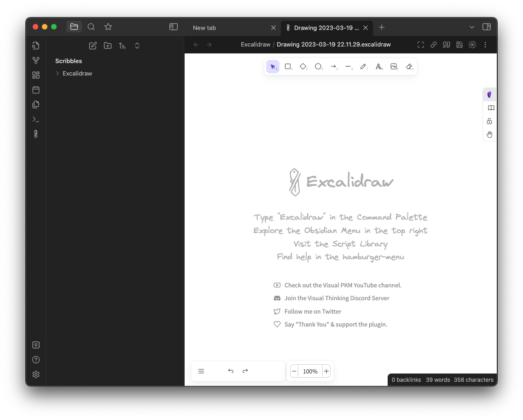Activate the Eraser tool
Viewport: 523px width, 420px height.
click(x=409, y=67)
